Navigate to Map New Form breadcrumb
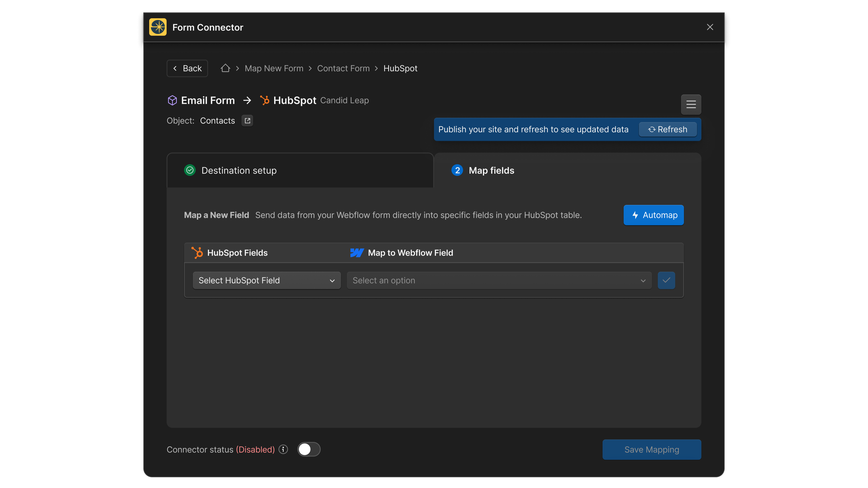The width and height of the screenshot is (868, 488). tap(274, 68)
